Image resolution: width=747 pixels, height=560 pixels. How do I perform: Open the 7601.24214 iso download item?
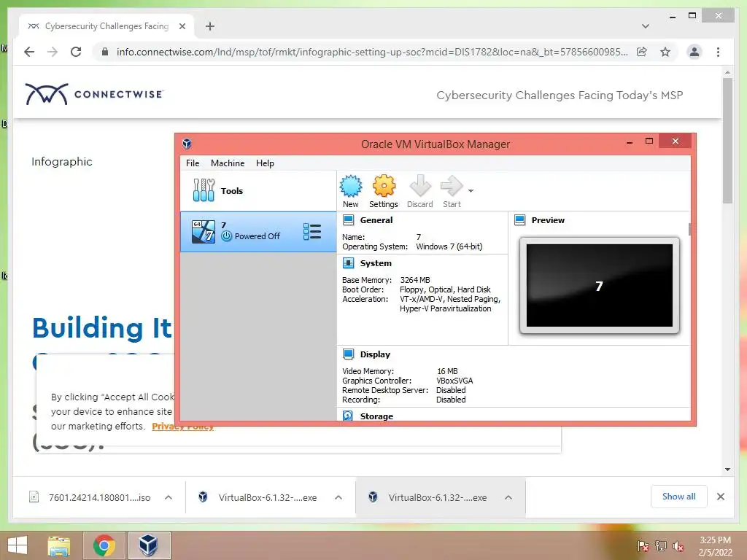[x=99, y=497]
